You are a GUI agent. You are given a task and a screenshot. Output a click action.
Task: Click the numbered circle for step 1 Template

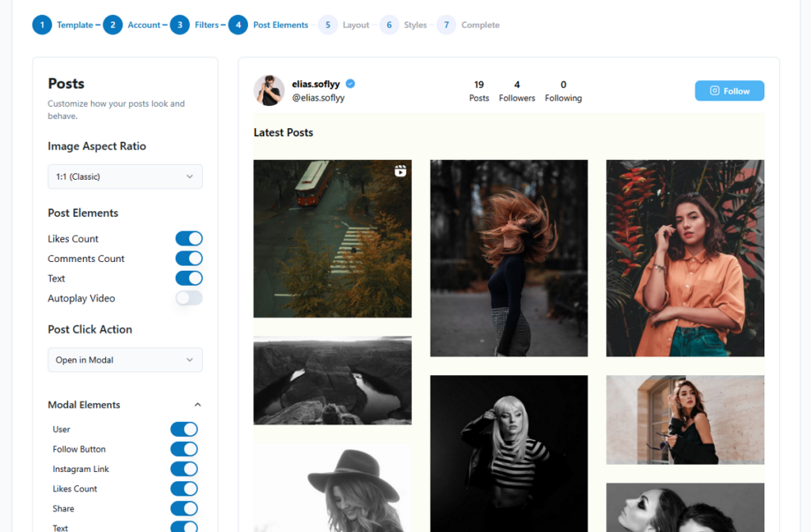point(42,25)
